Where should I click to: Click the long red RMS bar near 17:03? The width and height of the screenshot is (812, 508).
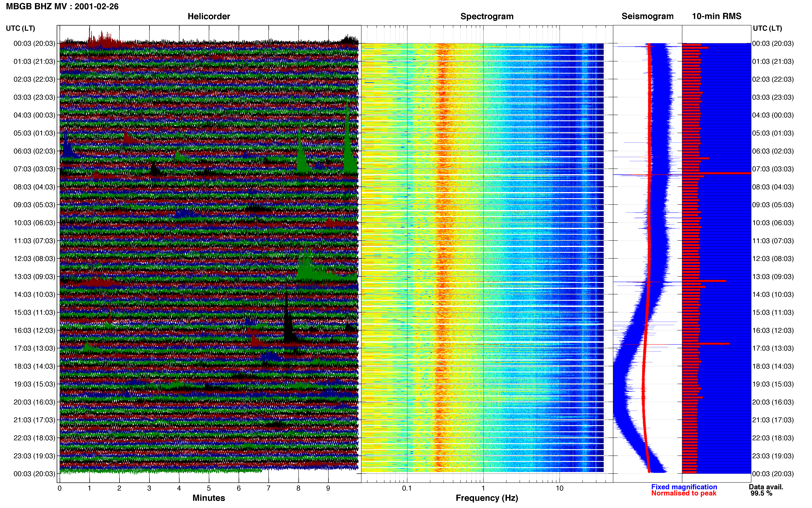(706, 344)
